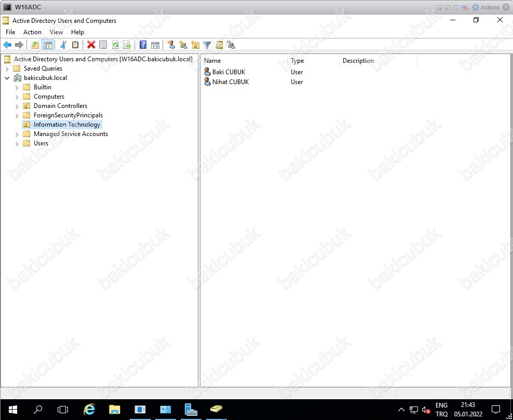Click the ENG TRQ language indicator
Viewport: 513px width, 420px height.
[x=441, y=410]
